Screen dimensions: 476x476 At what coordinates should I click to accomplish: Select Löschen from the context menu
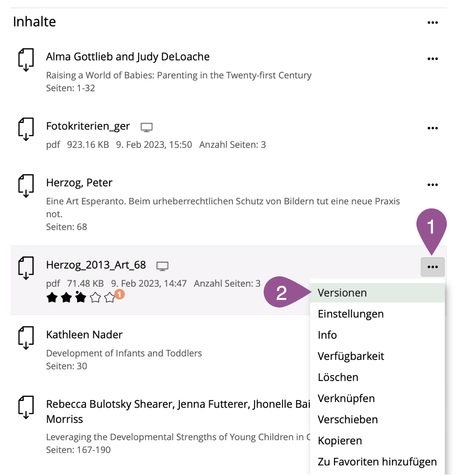[338, 378]
